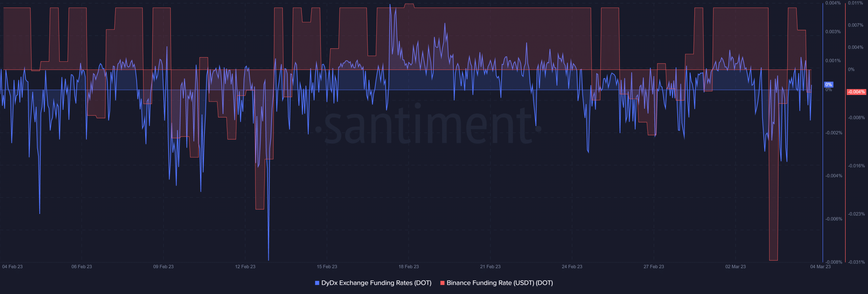Select the 15 Feb 23 date label

pyautogui.click(x=327, y=267)
